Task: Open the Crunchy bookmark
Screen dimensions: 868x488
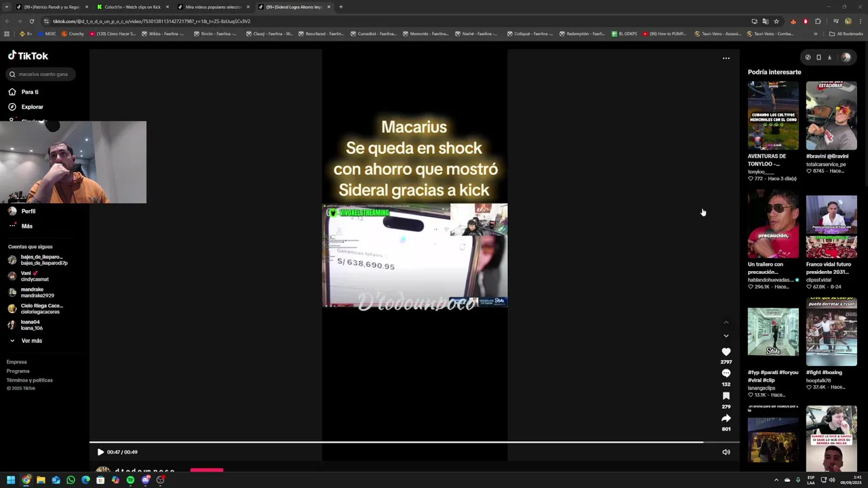Action: pos(73,34)
